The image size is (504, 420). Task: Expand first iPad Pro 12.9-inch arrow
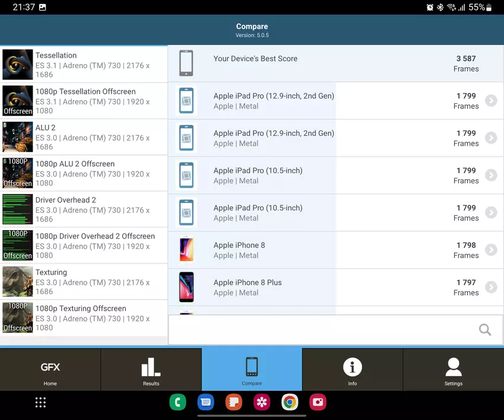point(490,101)
